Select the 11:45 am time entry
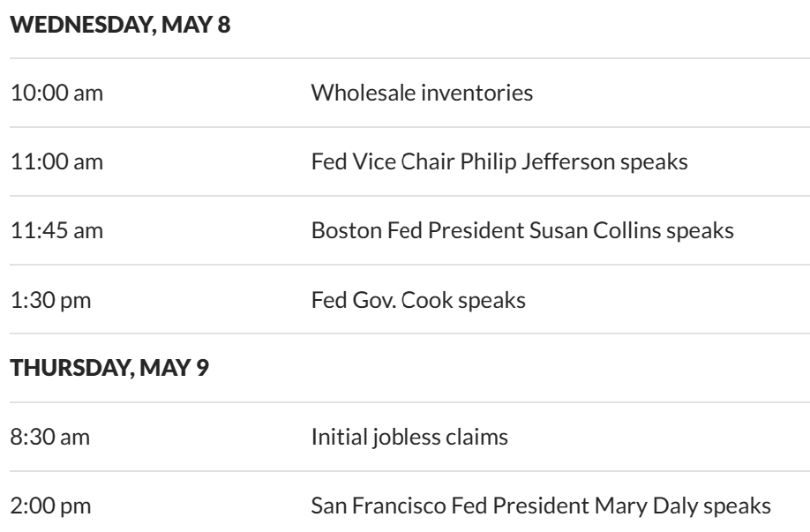Screen dimensions: 810x532 56,230
